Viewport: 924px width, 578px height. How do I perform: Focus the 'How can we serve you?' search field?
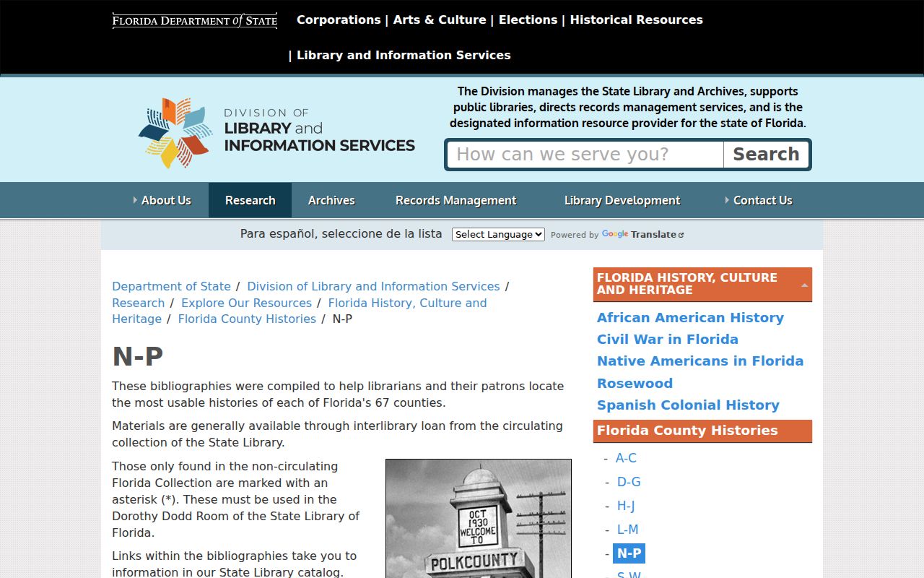585,155
